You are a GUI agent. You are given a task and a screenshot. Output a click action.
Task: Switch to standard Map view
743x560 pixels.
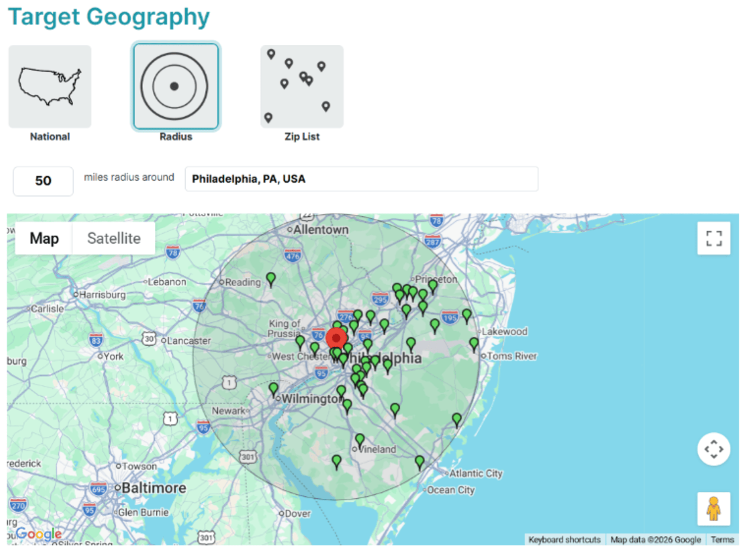pos(44,238)
